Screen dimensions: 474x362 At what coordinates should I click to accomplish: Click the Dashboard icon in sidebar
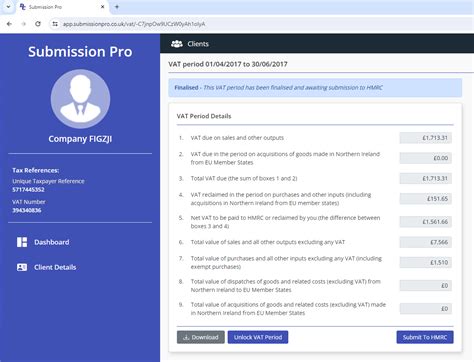22,242
